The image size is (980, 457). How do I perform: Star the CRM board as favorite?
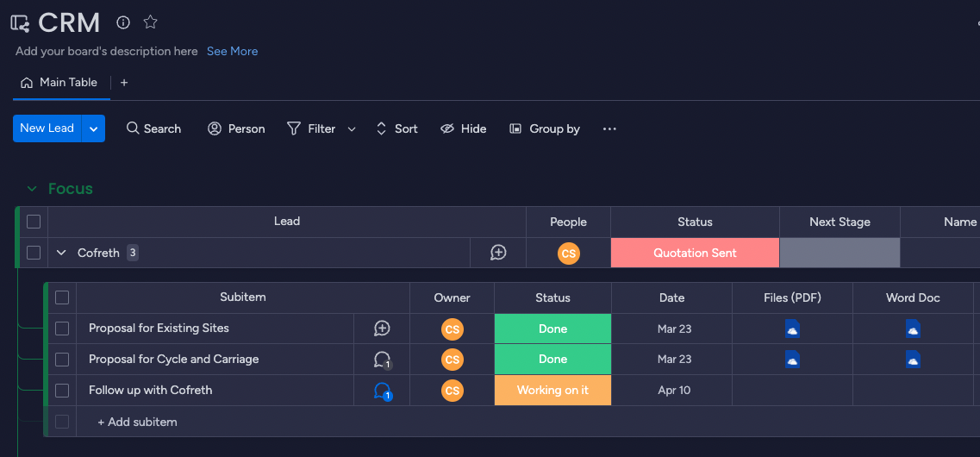point(150,22)
